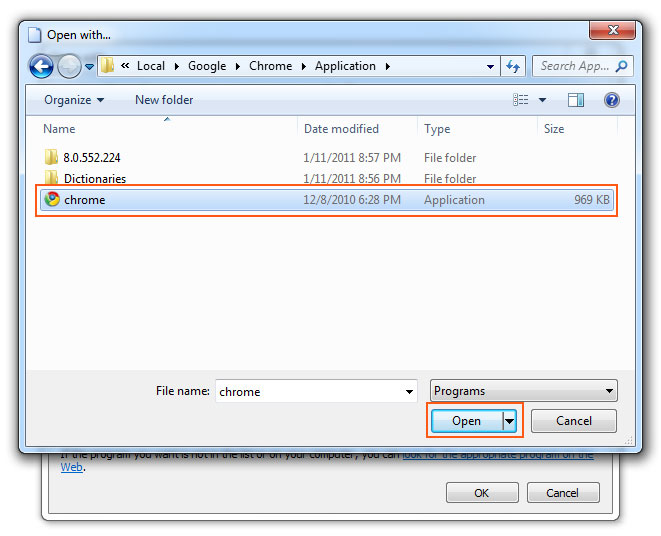This screenshot has width=661, height=536.
Task: Click the Open button
Action: tap(466, 421)
